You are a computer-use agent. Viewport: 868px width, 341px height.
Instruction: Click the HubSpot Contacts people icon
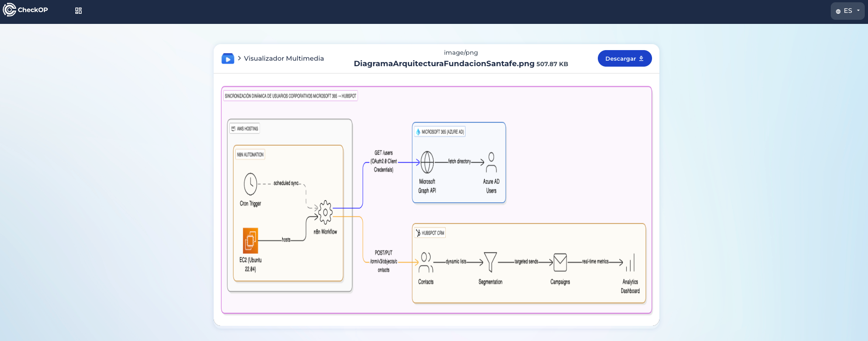[426, 262]
